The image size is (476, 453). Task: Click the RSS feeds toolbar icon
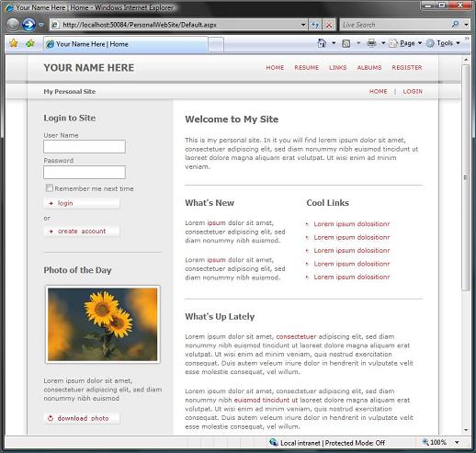coord(346,43)
